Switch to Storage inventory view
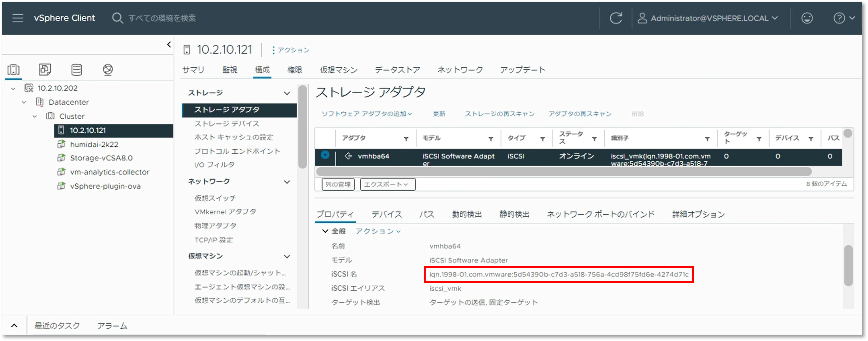Viewport: 868px width, 341px height. pos(76,70)
